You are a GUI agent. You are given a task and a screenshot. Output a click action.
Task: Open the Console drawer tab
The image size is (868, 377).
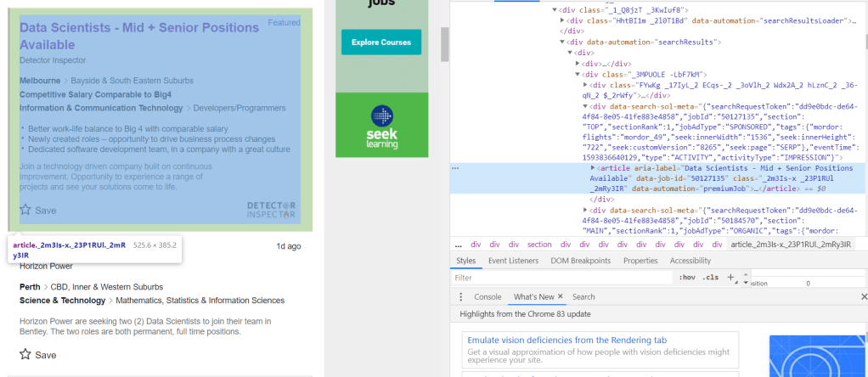(x=488, y=296)
